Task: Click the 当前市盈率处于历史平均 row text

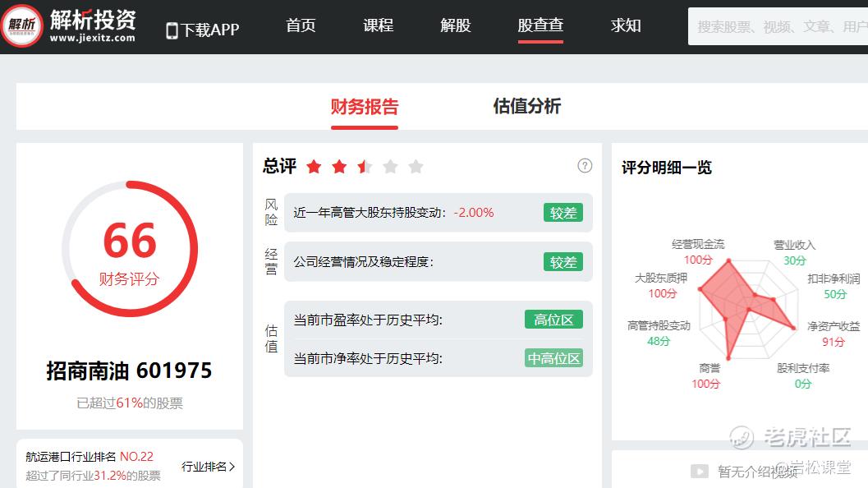Action: [x=368, y=320]
